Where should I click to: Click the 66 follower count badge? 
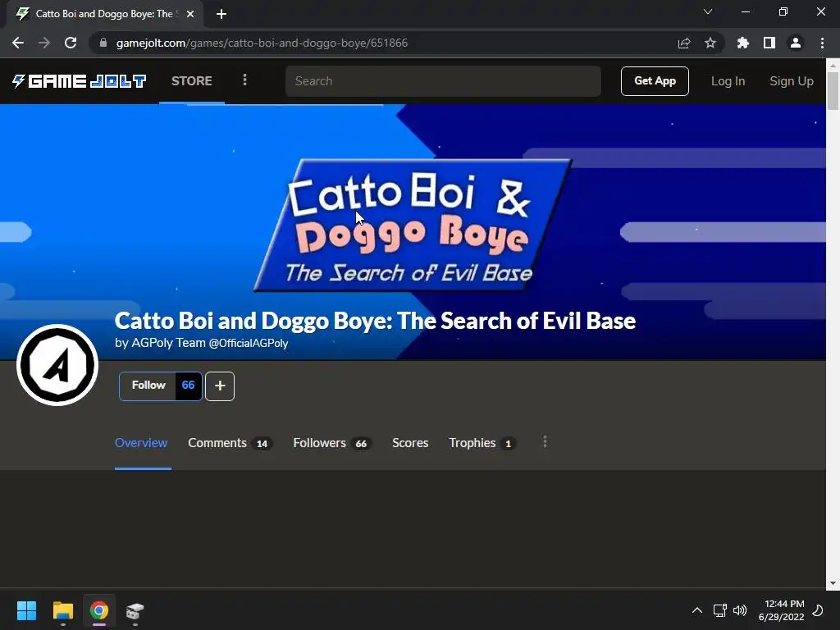[x=188, y=386]
